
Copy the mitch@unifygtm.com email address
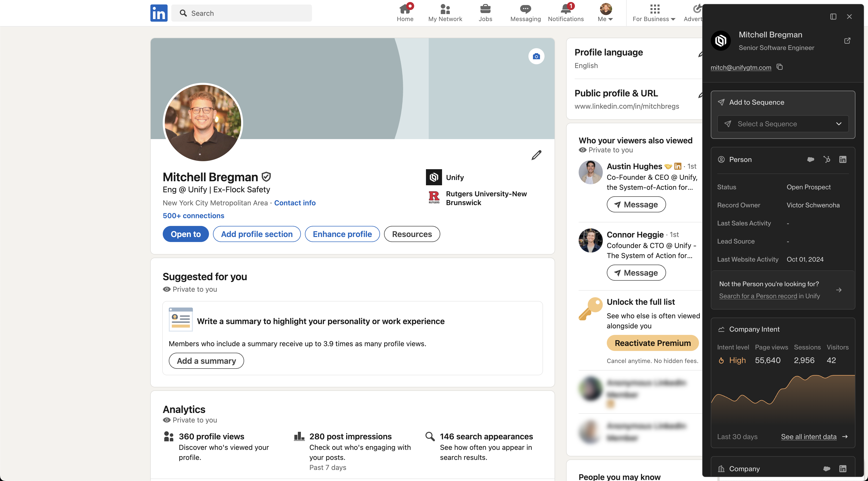[x=779, y=67]
